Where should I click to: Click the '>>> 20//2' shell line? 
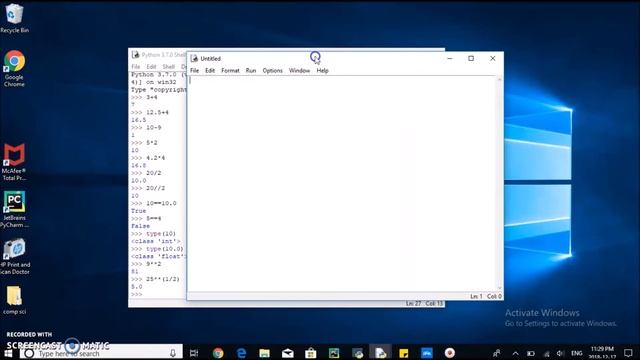point(148,188)
